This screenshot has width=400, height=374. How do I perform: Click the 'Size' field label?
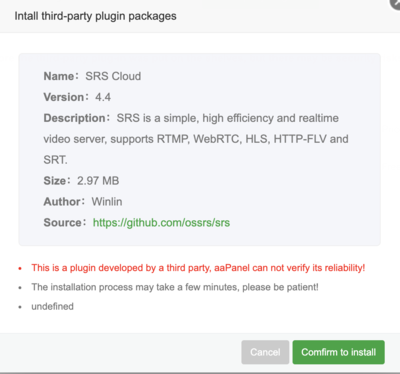(x=57, y=181)
